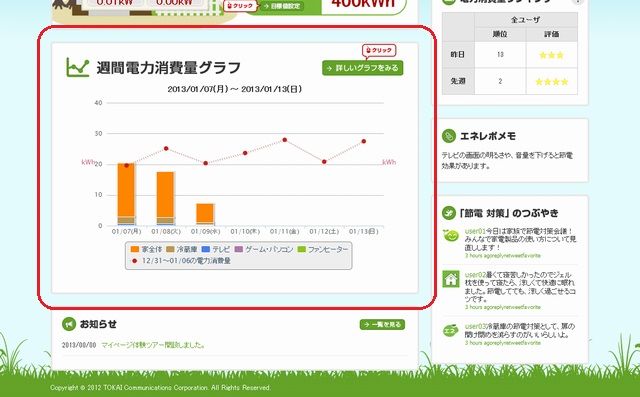Open the マイページ体験ツアー notice link
This screenshot has width=640, height=397.
[153, 345]
